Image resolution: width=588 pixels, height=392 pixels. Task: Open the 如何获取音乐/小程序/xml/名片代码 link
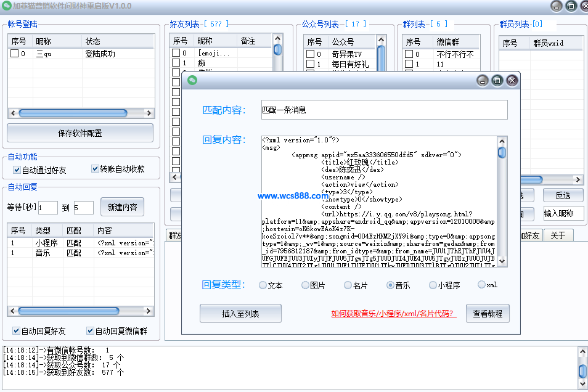coord(393,314)
